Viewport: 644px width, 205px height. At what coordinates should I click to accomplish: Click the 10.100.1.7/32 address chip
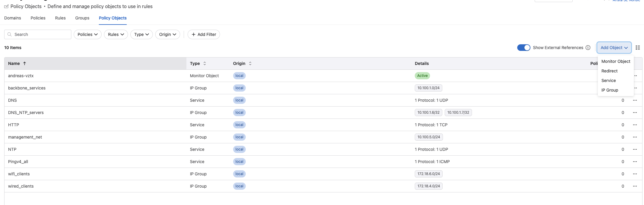[458, 113]
